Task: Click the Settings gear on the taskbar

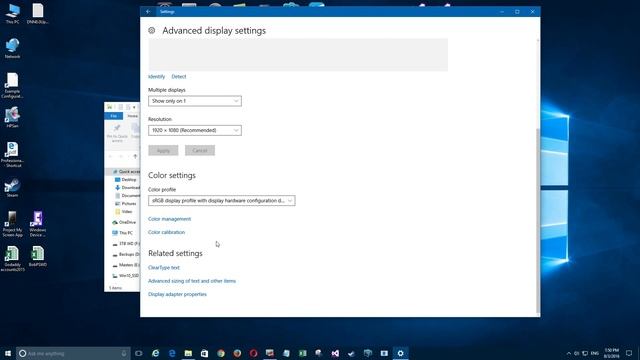Action: click(400, 353)
